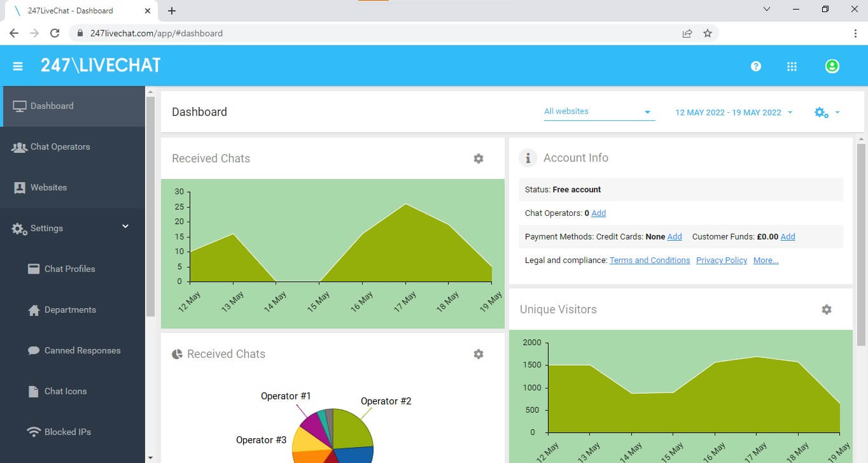Open Chat Profiles settings page

point(73,269)
